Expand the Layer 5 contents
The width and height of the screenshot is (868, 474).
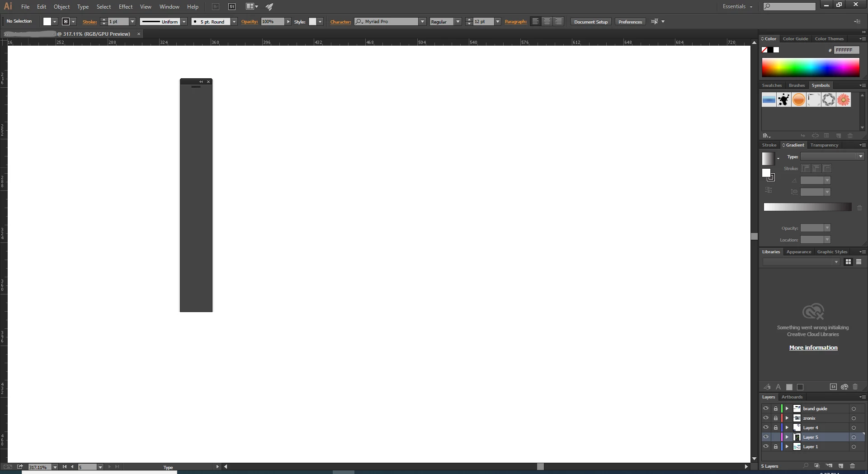click(787, 437)
